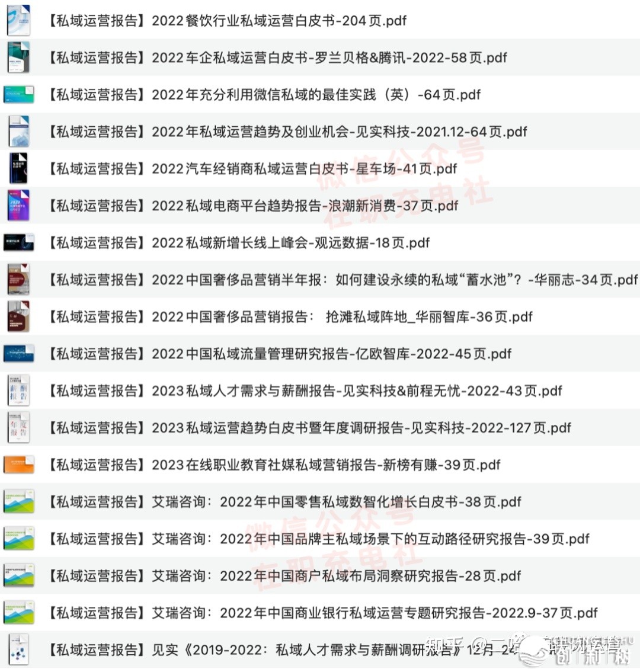The width and height of the screenshot is (640, 672).
Task: Select the icon for 2022中国奢侈品营销半年报
Action: coord(18,280)
